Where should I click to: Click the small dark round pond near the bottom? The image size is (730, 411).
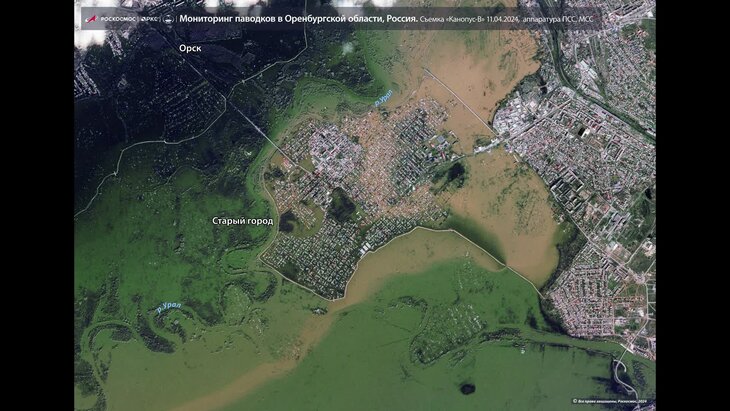[467, 388]
